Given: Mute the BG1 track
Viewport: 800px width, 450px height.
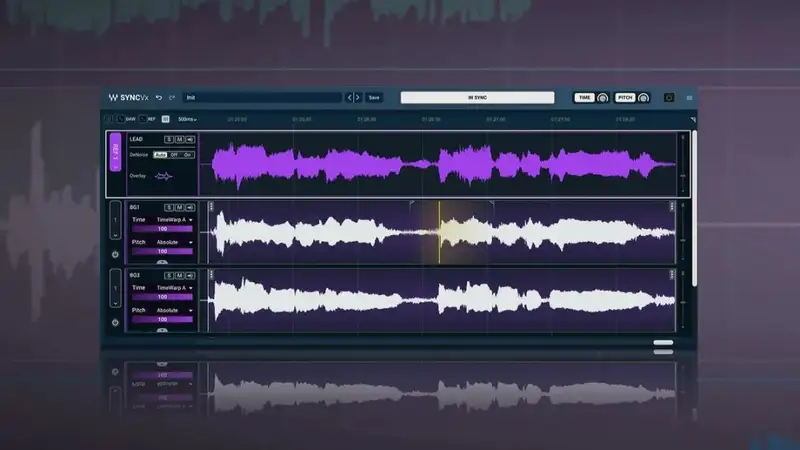Looking at the screenshot, I should (x=179, y=208).
